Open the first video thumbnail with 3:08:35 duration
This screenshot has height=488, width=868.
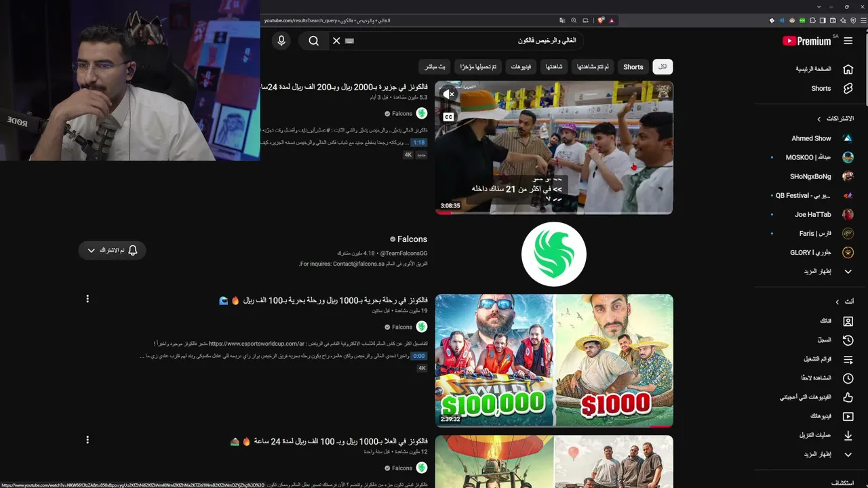[554, 148]
